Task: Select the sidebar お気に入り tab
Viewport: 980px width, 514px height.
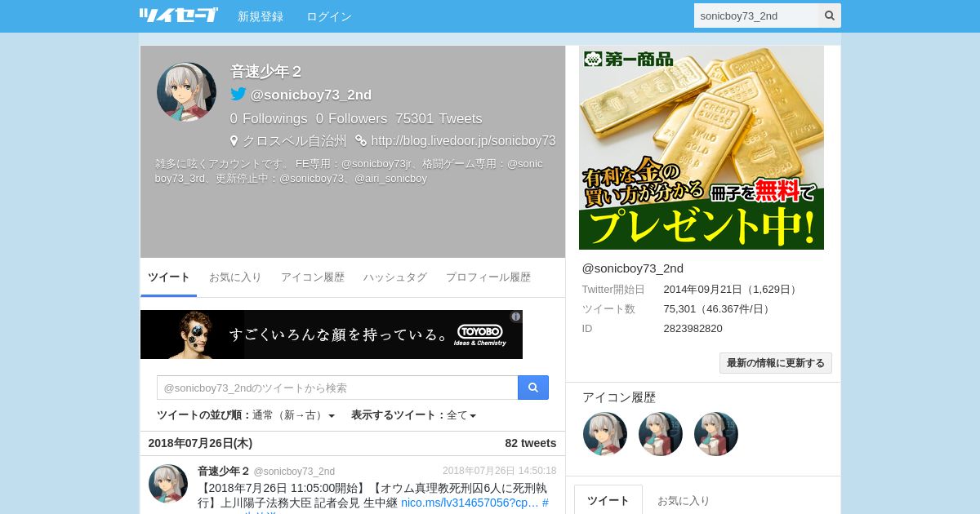Action: pos(684,500)
